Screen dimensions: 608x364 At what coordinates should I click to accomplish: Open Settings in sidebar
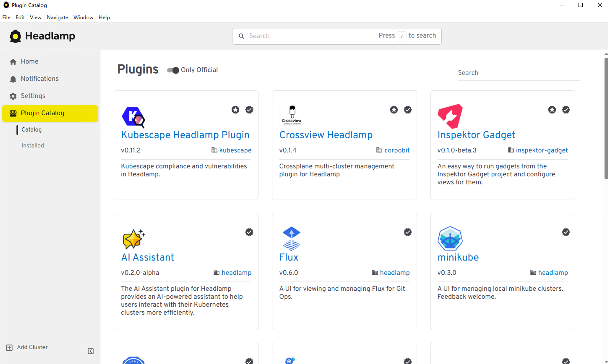pos(50,96)
